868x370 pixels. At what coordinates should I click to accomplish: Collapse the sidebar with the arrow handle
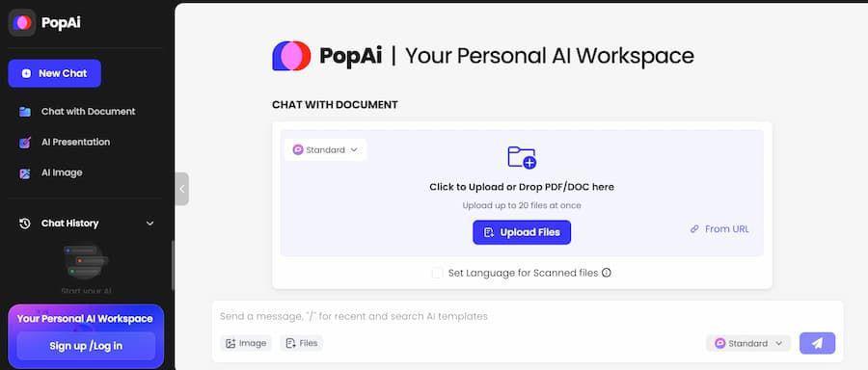click(x=181, y=189)
